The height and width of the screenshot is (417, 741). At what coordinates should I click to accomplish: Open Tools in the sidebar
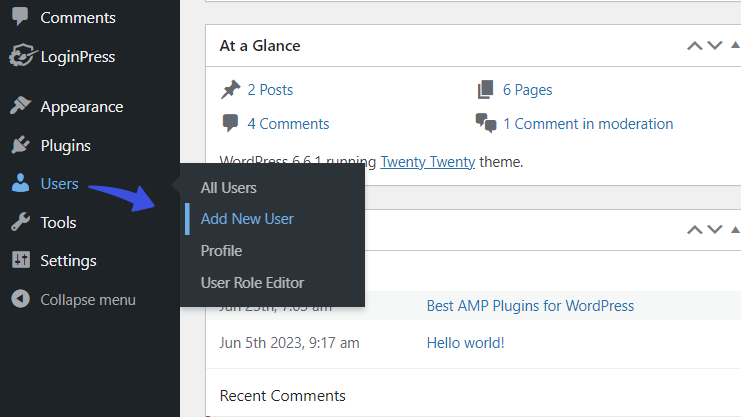[x=58, y=222]
